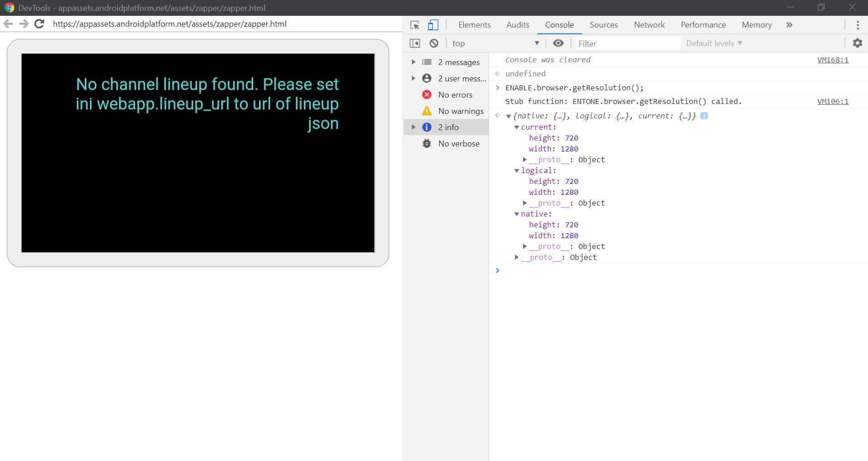Click the blue info icon

pyautogui.click(x=427, y=127)
